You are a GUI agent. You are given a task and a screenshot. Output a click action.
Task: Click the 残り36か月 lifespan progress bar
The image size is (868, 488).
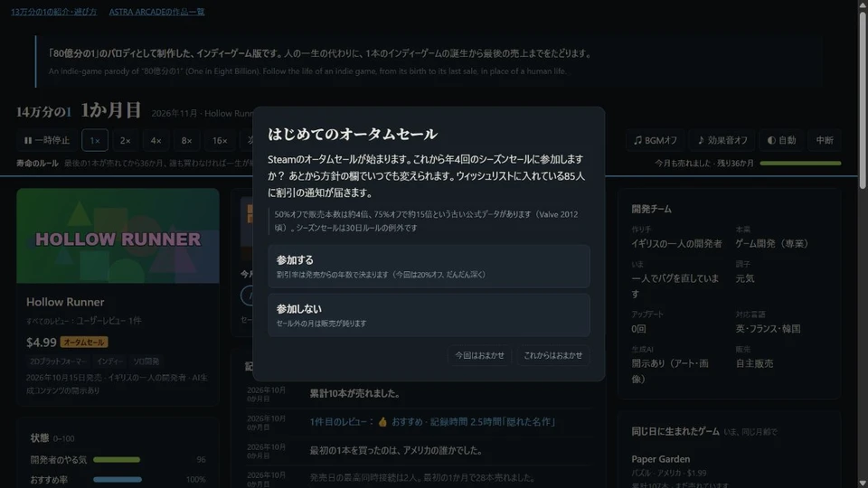pos(800,164)
